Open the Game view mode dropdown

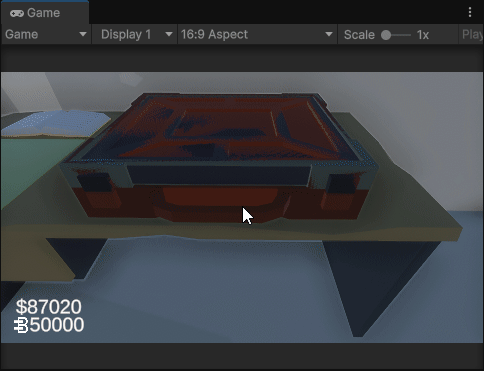tap(46, 34)
